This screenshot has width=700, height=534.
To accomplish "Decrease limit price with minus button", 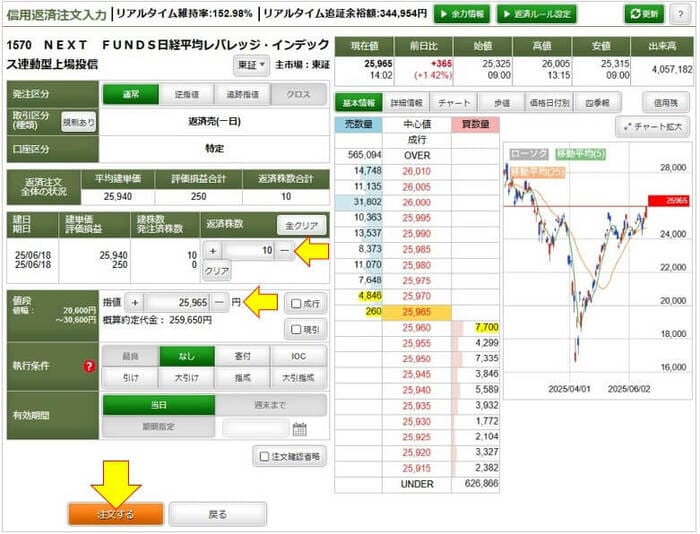I will pyautogui.click(x=219, y=303).
